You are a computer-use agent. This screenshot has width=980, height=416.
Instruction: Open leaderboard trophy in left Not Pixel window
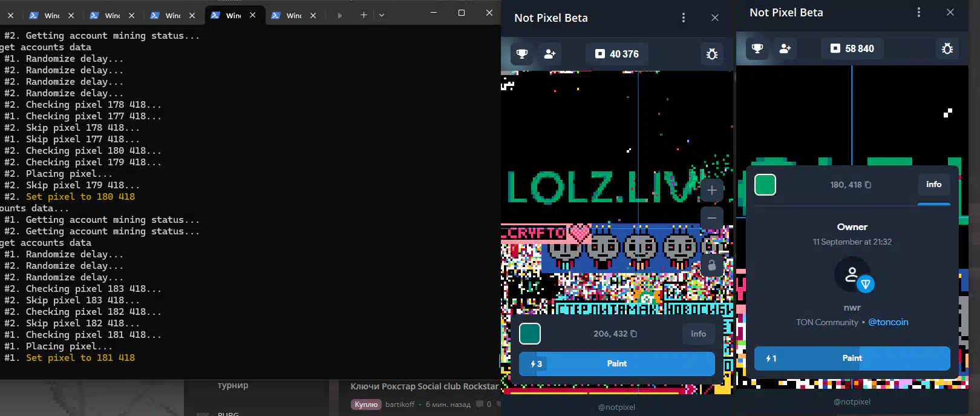click(521, 54)
